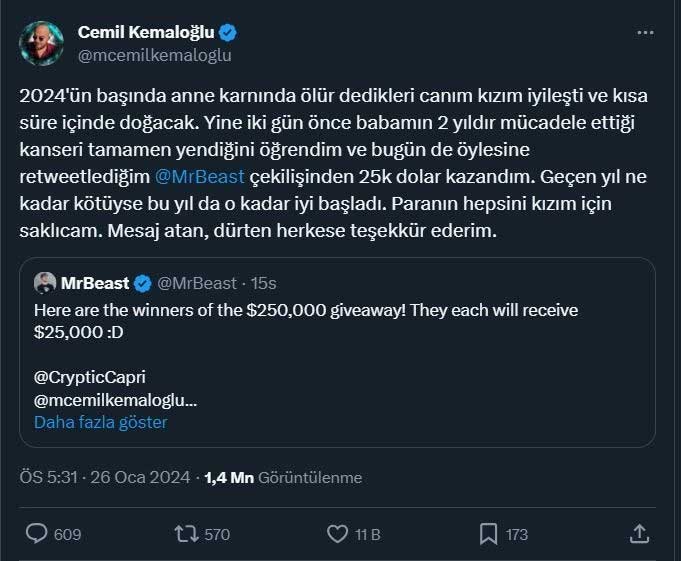681x561 pixels.
Task: Bookmark this tweet
Action: coord(489,534)
